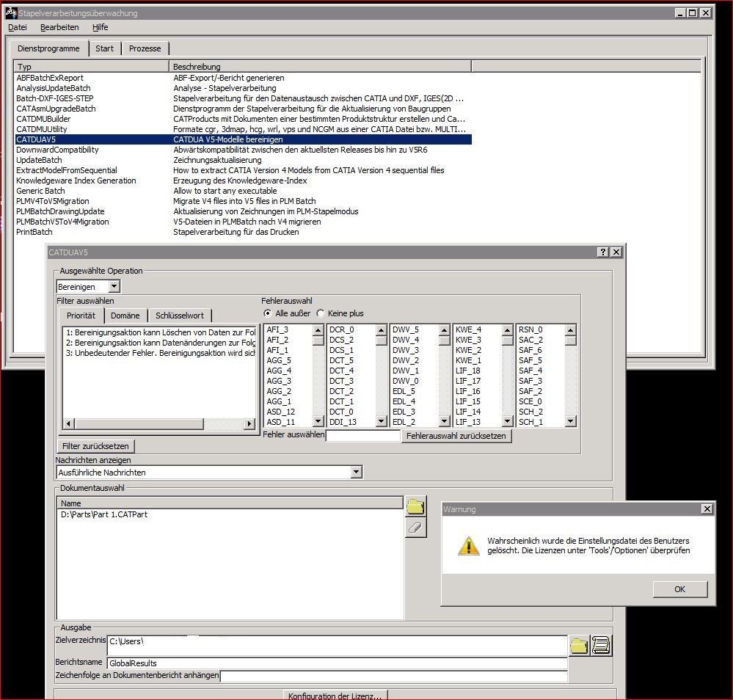Screen dimensions: 733x700
Task: Confirm the warning with OK
Action: (x=680, y=589)
